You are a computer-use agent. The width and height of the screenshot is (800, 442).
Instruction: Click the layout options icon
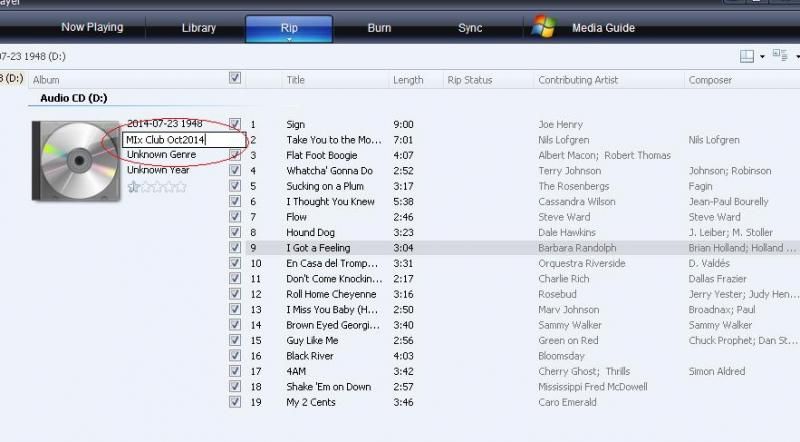(x=747, y=56)
